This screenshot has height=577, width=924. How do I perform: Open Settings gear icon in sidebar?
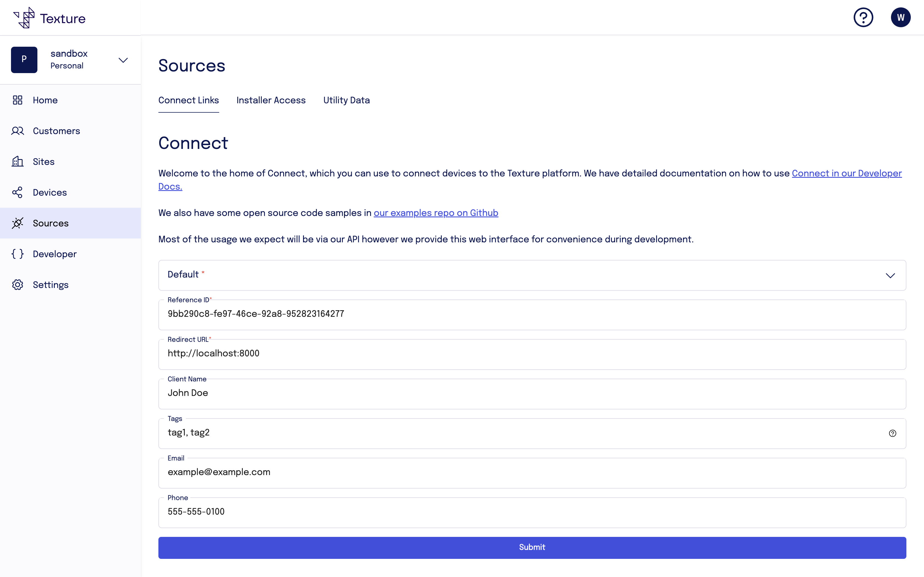click(18, 285)
